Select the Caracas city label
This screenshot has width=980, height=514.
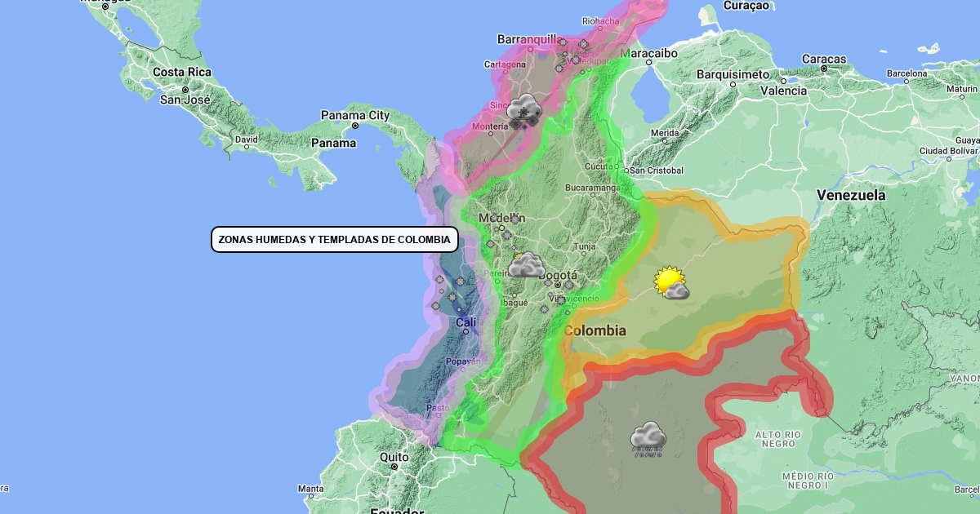point(823,60)
